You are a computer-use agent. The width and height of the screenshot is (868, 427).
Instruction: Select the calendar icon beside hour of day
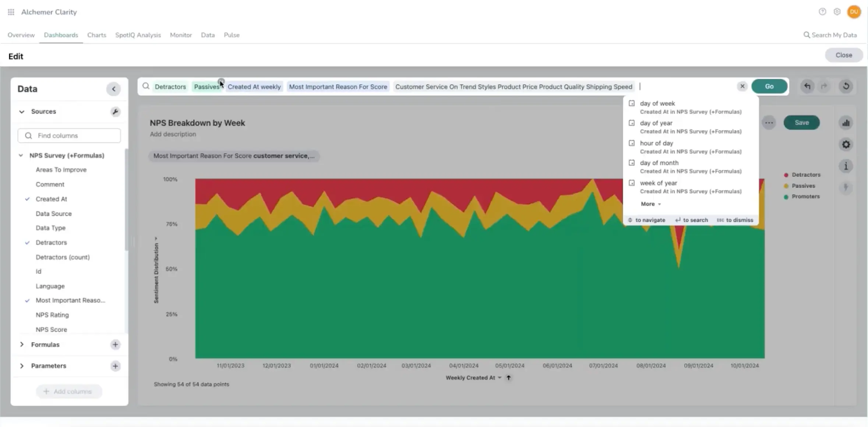(x=632, y=143)
